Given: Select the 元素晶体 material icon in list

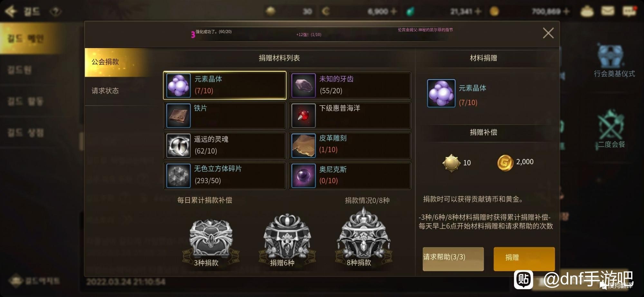Looking at the screenshot, I should tap(178, 85).
